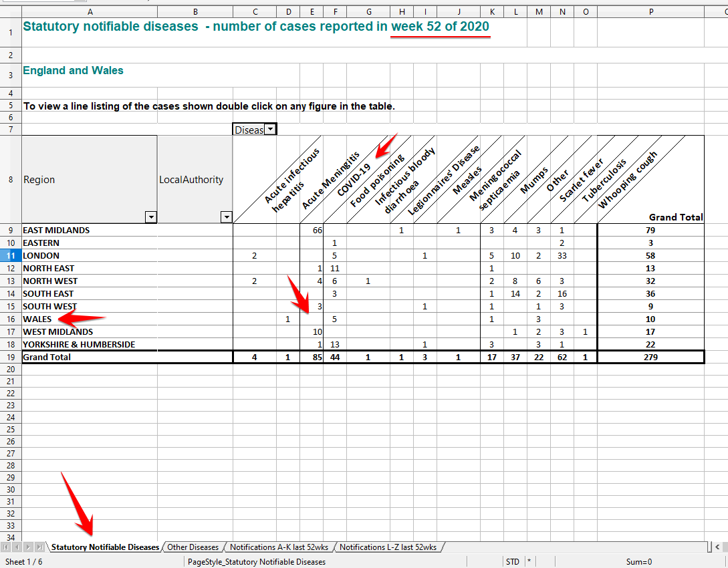Click the Grand Total column header
Screen dimensions: 728x568
tap(676, 217)
